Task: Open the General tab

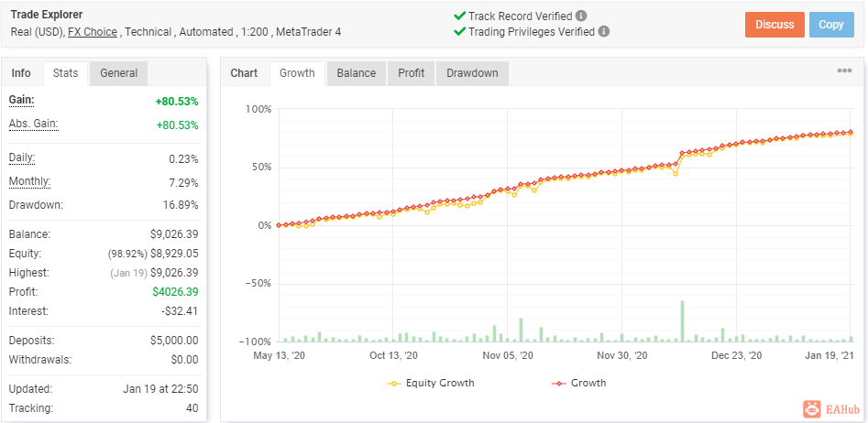Action: point(119,73)
